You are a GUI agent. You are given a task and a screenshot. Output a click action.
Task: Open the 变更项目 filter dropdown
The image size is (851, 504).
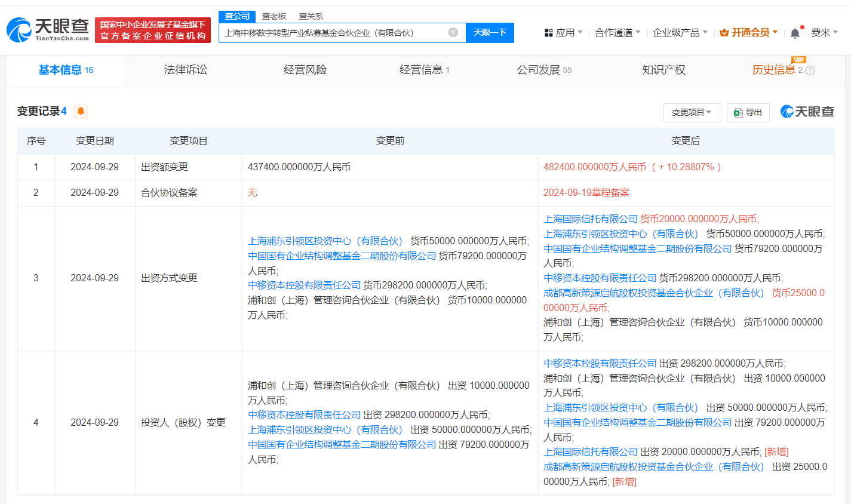click(x=692, y=112)
